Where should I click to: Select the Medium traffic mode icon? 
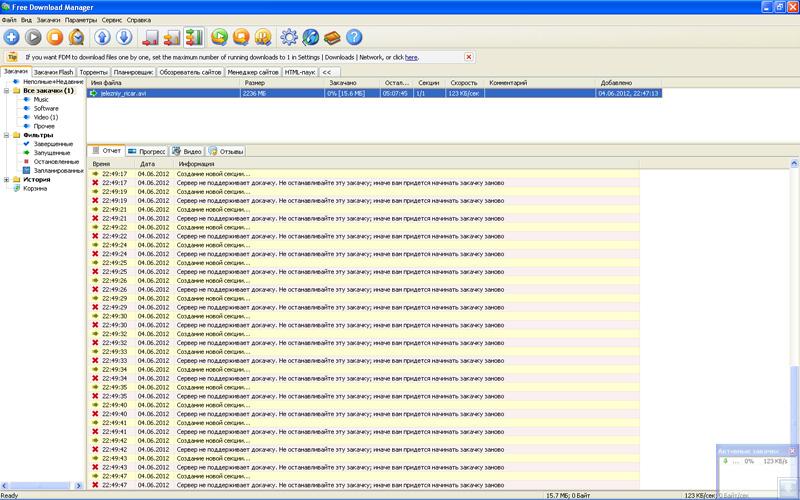click(x=172, y=37)
